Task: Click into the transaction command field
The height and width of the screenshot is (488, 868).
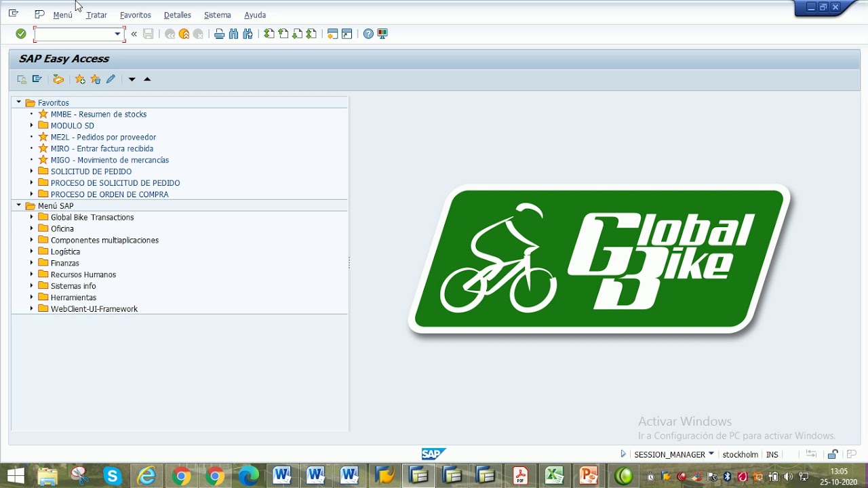Action: tap(74, 34)
